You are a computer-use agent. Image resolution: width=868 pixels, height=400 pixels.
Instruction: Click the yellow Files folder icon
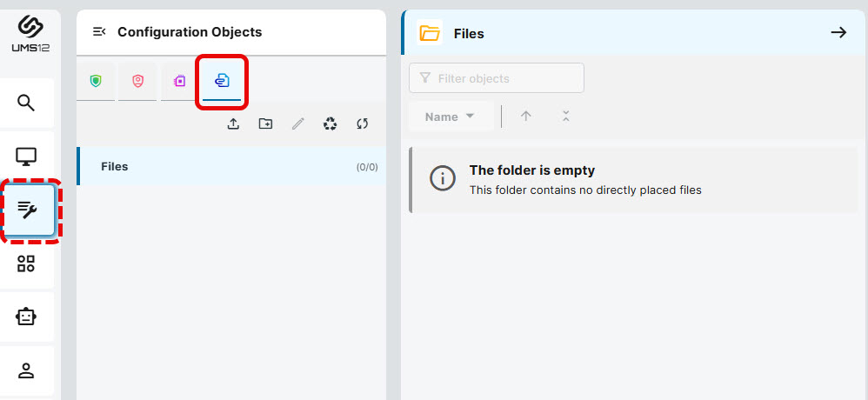430,33
